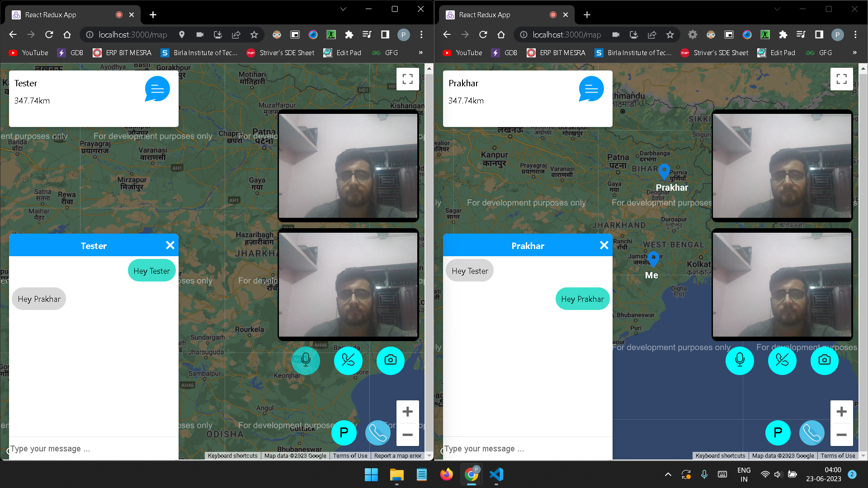Viewport: 868px width, 488px height.
Task: Mute the microphone in Tester's call window
Action: [306, 361]
